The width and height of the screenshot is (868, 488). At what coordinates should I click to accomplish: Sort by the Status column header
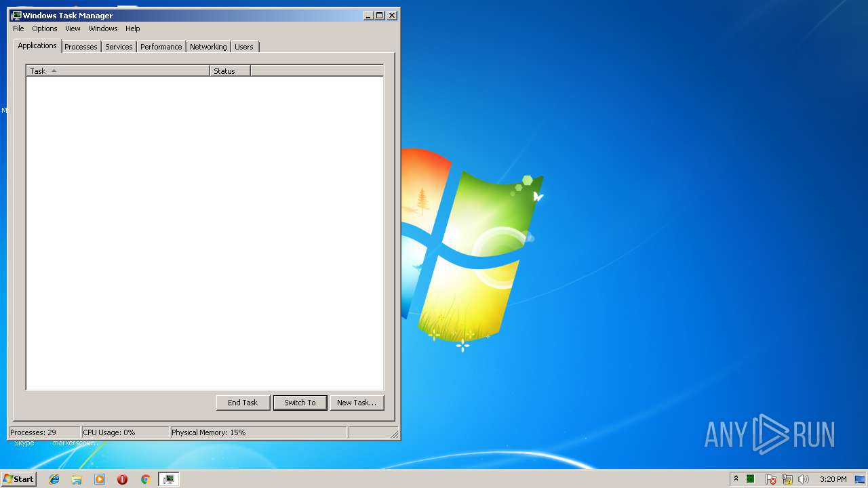[x=230, y=70]
